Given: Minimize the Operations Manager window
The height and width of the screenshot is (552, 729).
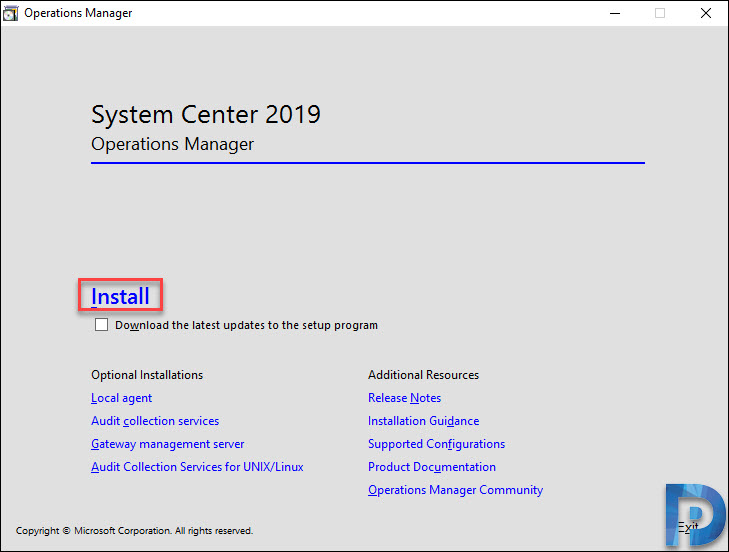Looking at the screenshot, I should click(615, 13).
